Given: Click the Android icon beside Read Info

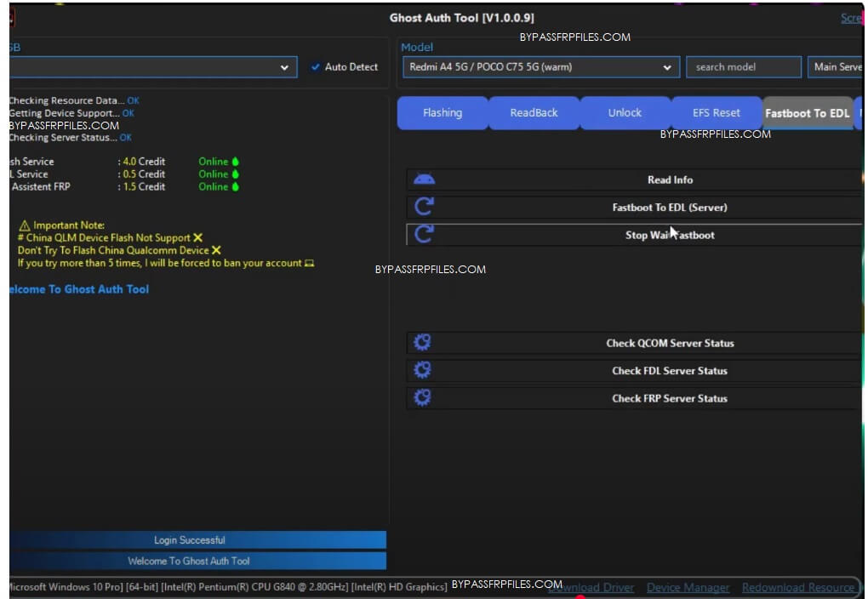Looking at the screenshot, I should tap(424, 180).
